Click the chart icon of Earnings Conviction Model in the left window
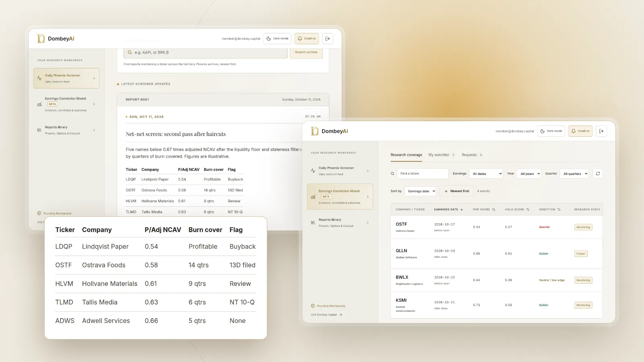Viewport: 644px width, 362px height. (x=39, y=104)
